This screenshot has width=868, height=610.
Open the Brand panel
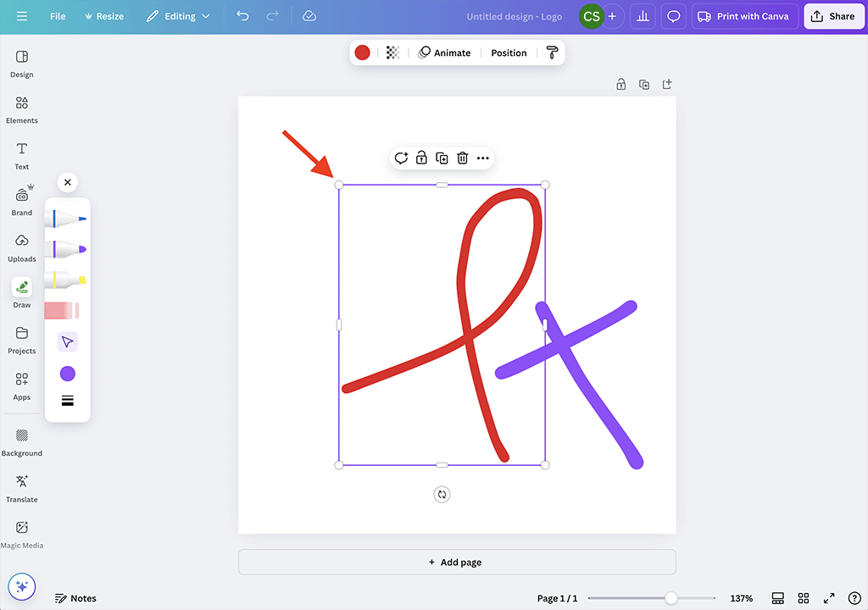21,202
